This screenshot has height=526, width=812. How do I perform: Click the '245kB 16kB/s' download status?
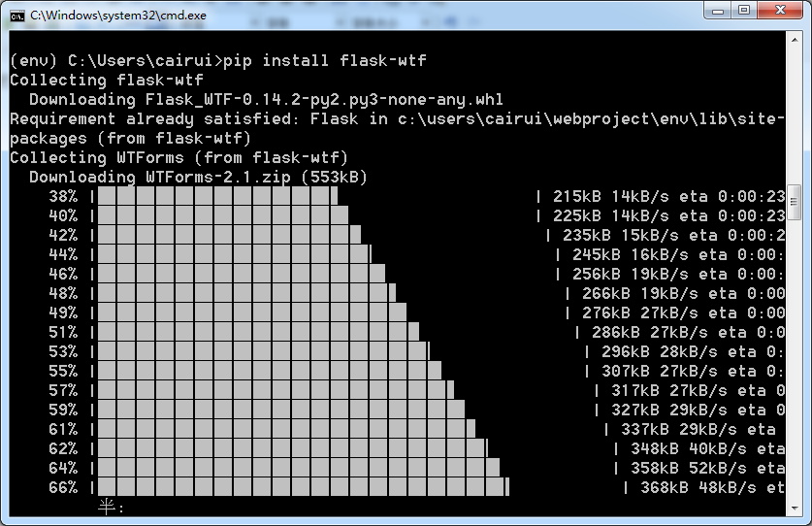coord(631,255)
